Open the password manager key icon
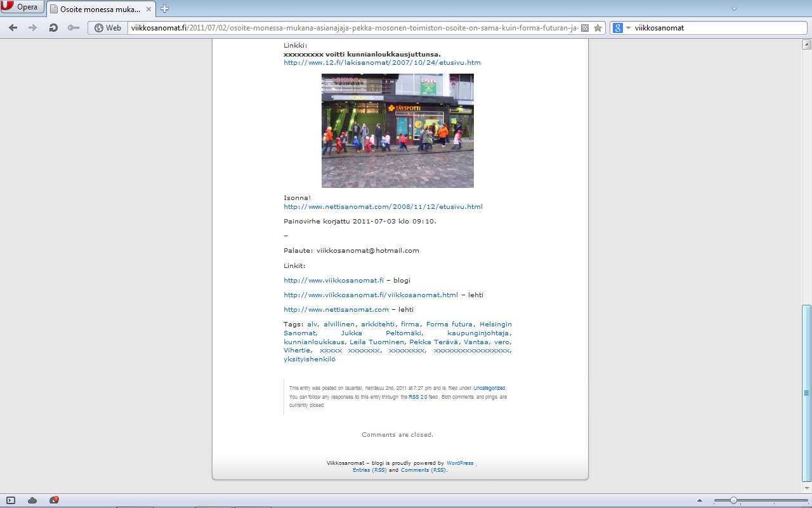This screenshot has height=508, width=812. pyautogui.click(x=74, y=28)
